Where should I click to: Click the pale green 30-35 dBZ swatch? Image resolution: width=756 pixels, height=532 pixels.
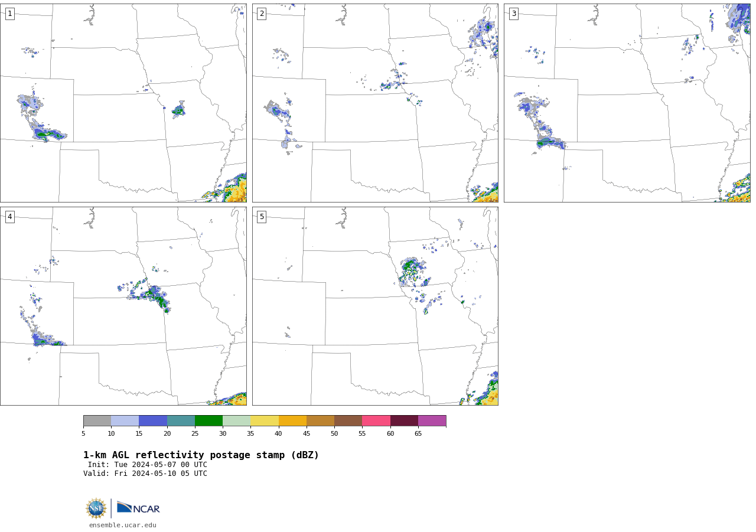pyautogui.click(x=237, y=421)
